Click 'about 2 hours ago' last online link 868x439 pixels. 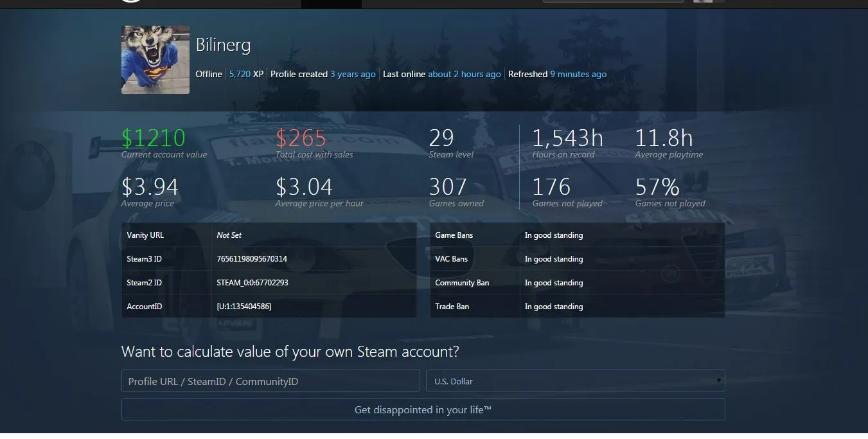(x=465, y=74)
